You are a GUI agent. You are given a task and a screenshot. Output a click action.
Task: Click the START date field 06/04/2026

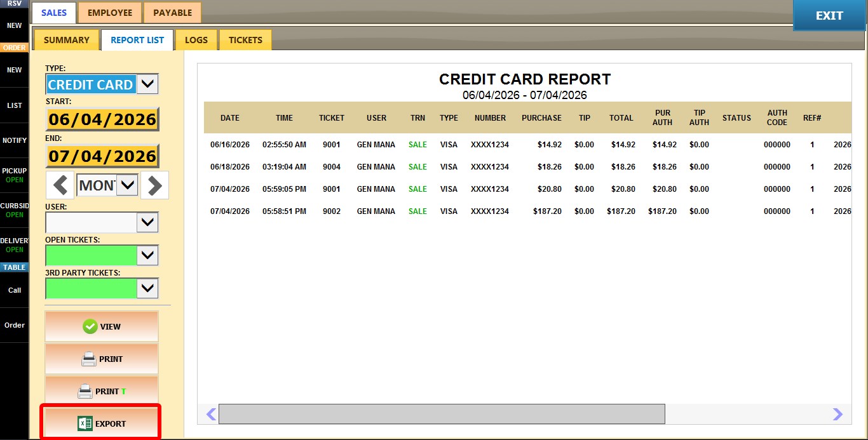click(102, 119)
